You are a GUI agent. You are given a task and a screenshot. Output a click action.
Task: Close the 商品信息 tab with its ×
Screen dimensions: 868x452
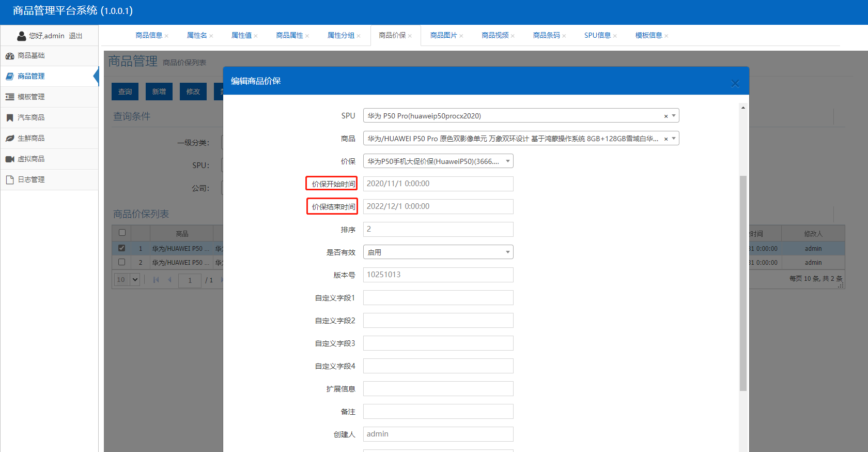(x=166, y=36)
